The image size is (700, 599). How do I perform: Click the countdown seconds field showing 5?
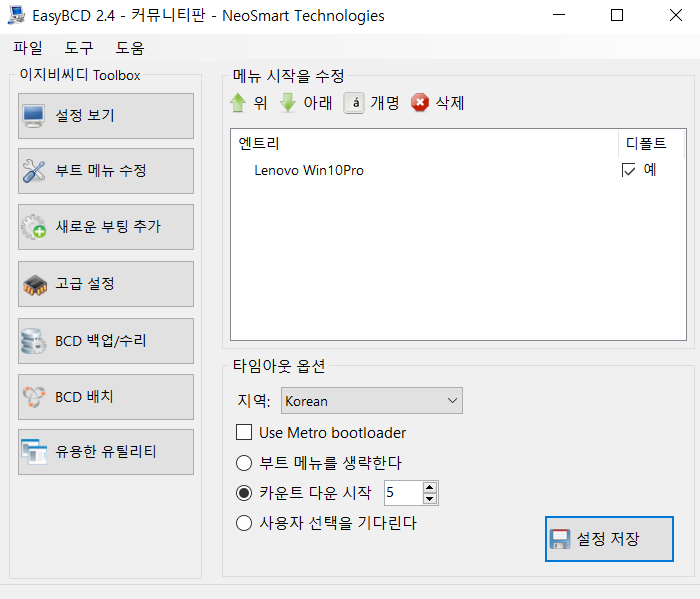coord(404,493)
